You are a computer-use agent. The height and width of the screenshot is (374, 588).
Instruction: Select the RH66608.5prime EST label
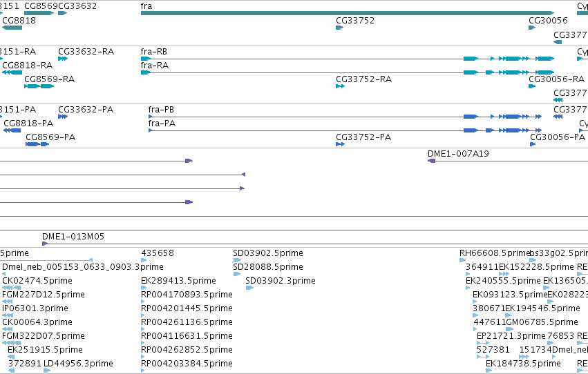click(x=495, y=253)
